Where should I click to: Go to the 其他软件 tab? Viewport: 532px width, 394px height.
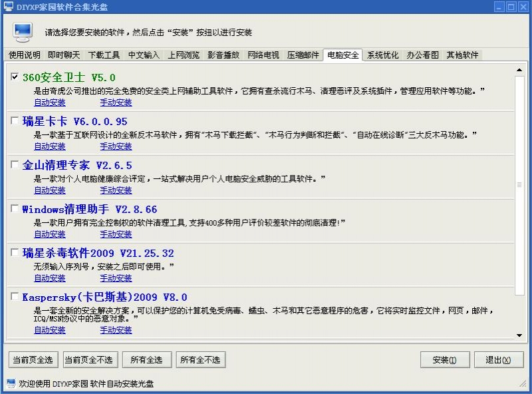coord(462,55)
